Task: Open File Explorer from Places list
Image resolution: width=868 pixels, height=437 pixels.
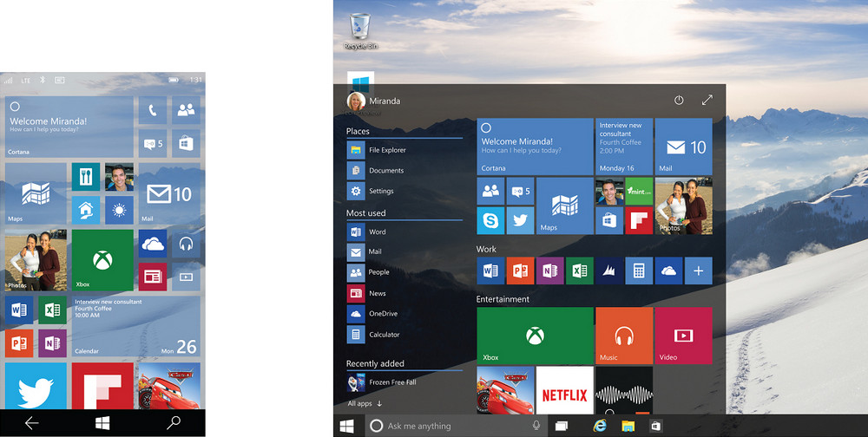Action: click(x=404, y=150)
